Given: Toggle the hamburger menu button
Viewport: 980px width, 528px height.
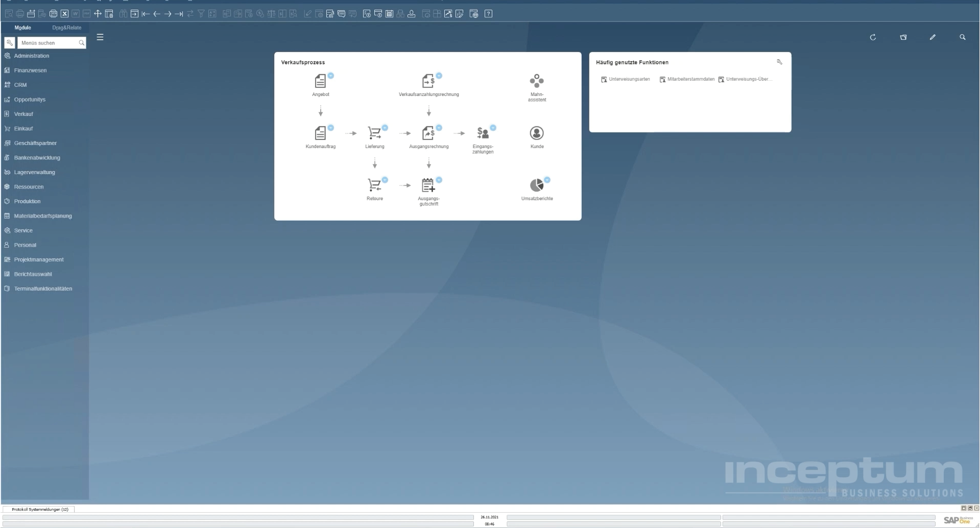Looking at the screenshot, I should [x=100, y=37].
